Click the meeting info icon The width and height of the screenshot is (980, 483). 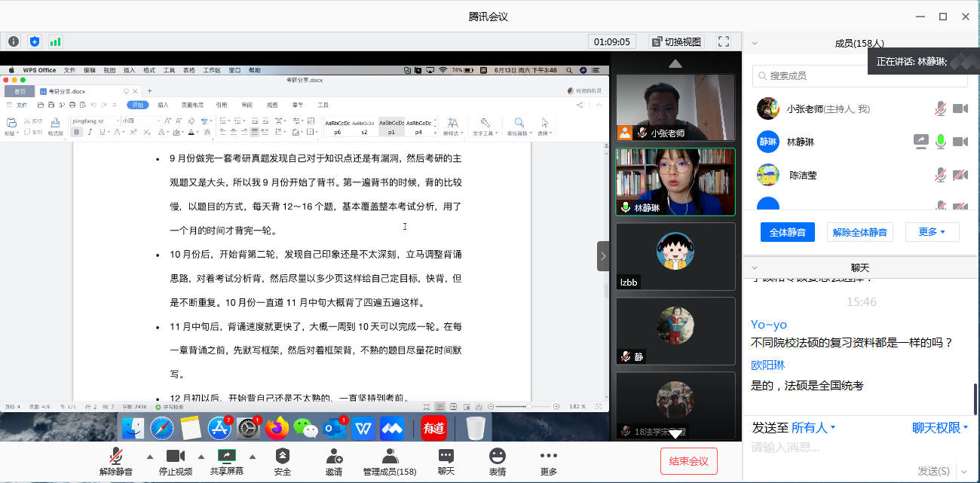14,41
